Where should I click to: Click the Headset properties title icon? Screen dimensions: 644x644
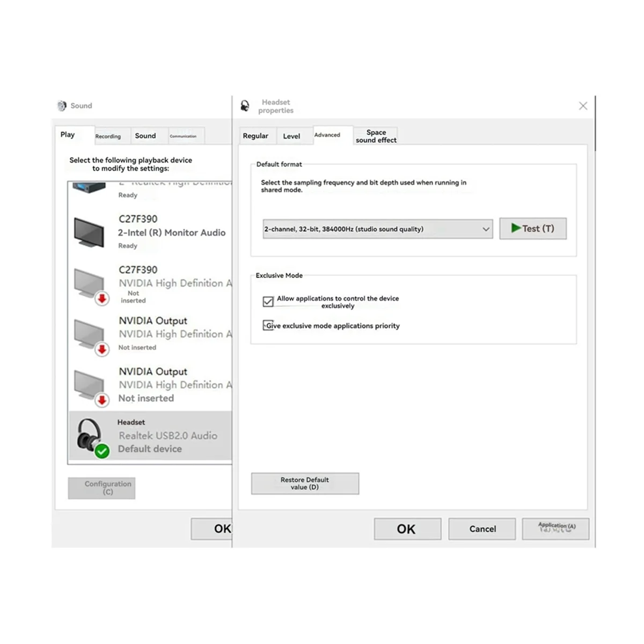[x=245, y=106]
